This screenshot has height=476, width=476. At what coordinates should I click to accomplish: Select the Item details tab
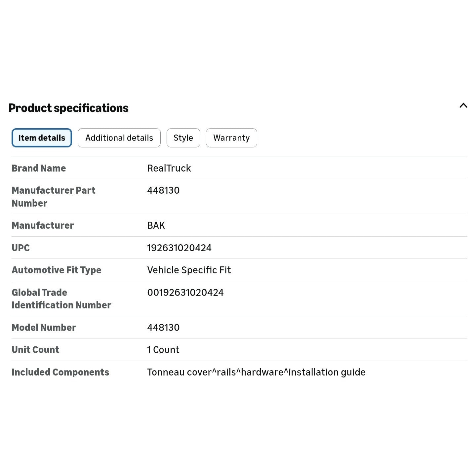click(42, 138)
